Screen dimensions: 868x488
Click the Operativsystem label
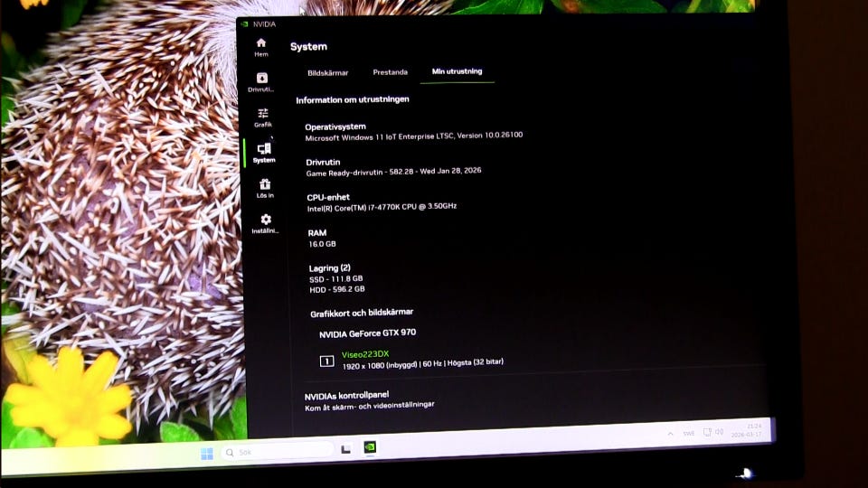coord(335,127)
